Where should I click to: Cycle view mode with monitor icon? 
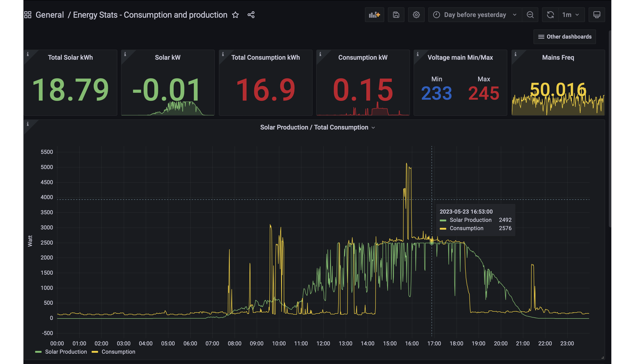(x=597, y=15)
